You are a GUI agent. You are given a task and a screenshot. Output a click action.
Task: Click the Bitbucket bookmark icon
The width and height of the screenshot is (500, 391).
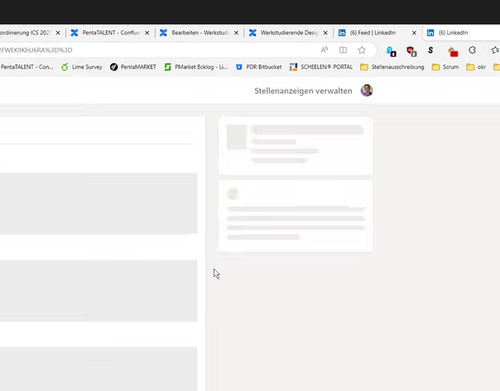(x=239, y=67)
